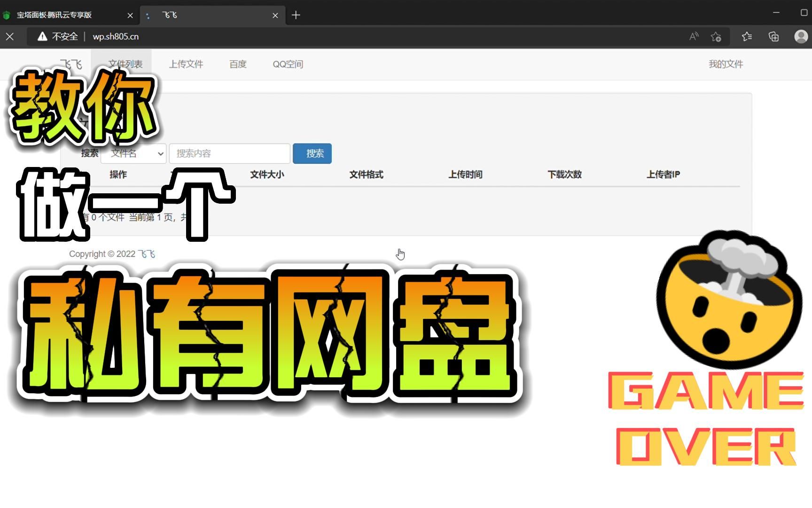The image size is (812, 508).
Task: Close the 宝塔面板 browser tab
Action: (x=130, y=16)
